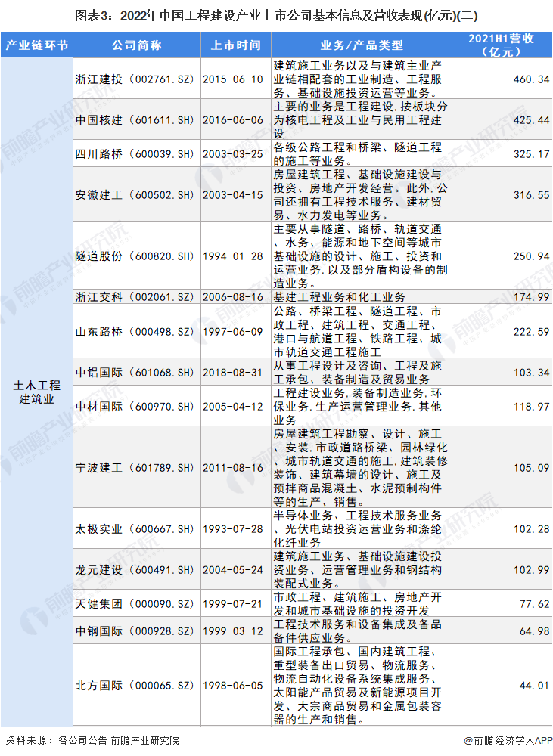The width and height of the screenshot is (553, 756).
Task: Click revenue value 64.98
Action: [x=534, y=631]
